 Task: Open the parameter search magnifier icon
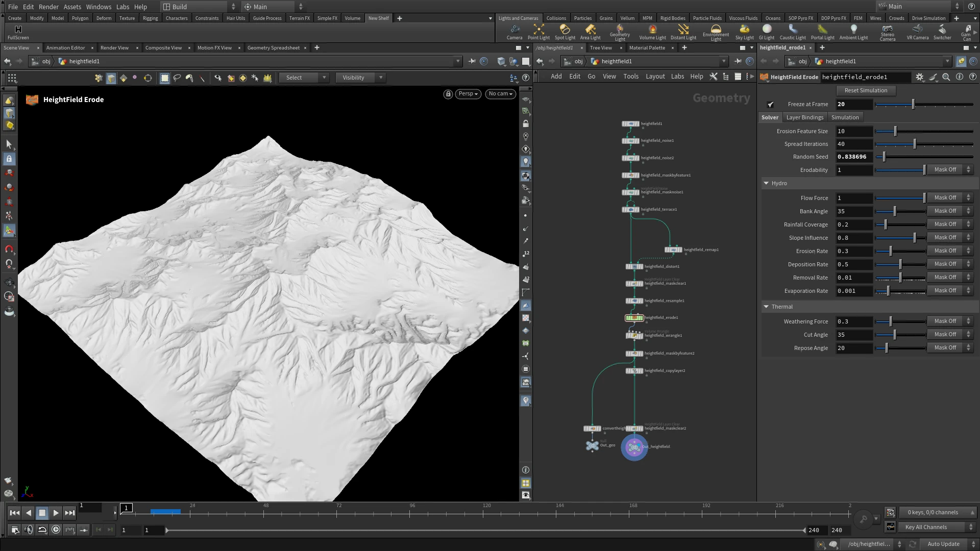click(946, 77)
